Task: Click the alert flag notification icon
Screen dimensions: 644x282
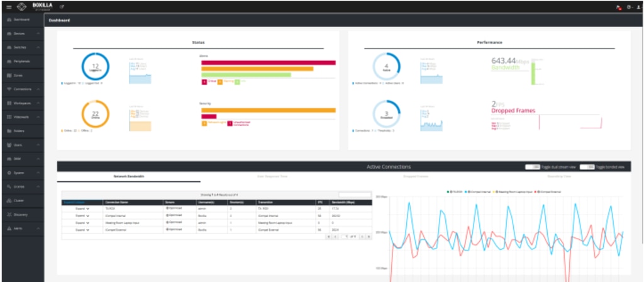Action: click(x=619, y=8)
